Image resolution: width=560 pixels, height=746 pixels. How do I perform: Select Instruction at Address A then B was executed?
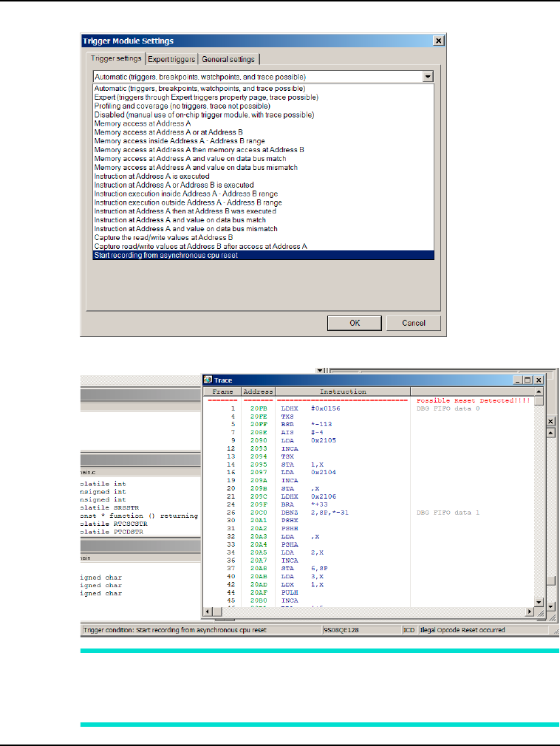[264, 211]
